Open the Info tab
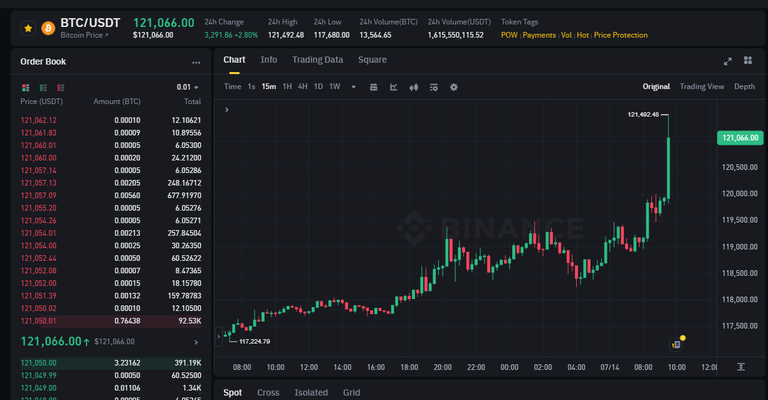Screen dimensions: 768x400 pos(268,60)
